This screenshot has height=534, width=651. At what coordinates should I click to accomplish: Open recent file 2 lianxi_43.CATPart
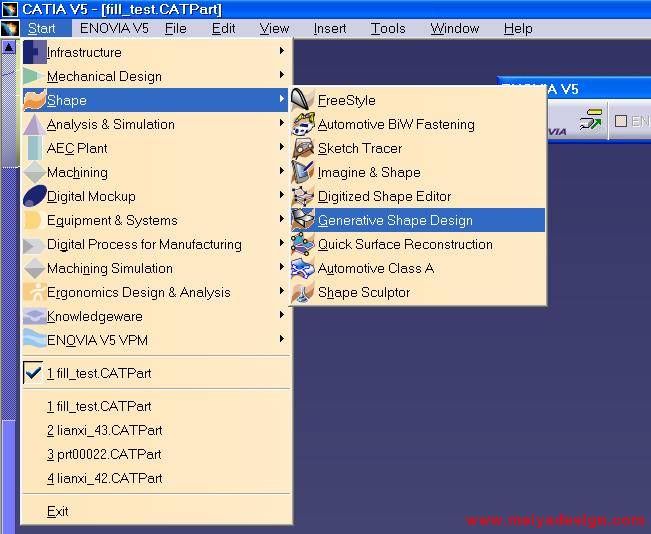pyautogui.click(x=104, y=430)
